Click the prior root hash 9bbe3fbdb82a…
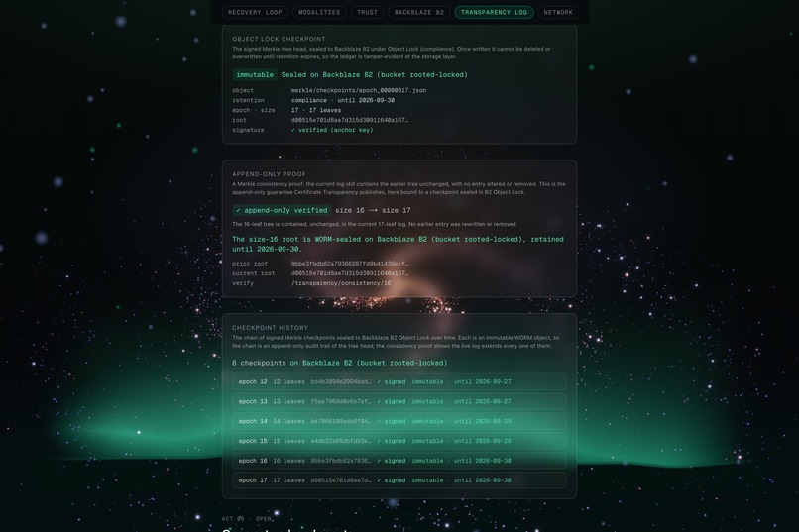The height and width of the screenshot is (532, 799). tap(350, 264)
